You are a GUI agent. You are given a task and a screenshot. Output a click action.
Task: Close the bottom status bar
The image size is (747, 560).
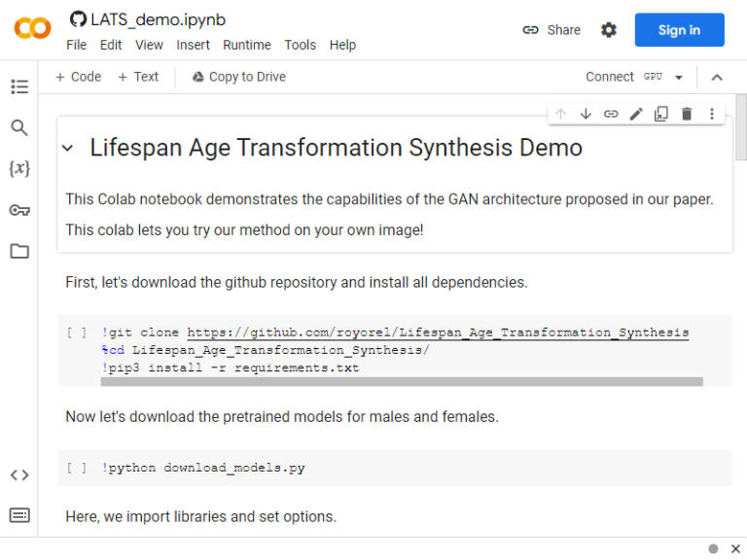tap(735, 548)
